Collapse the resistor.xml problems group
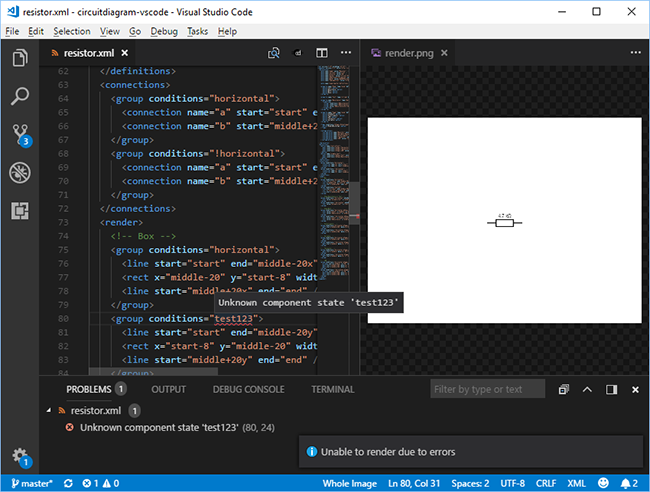 [49, 410]
